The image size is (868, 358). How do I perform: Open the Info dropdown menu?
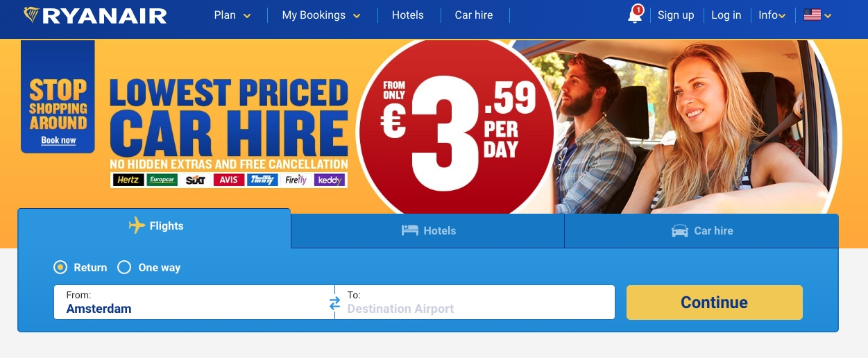[772, 15]
